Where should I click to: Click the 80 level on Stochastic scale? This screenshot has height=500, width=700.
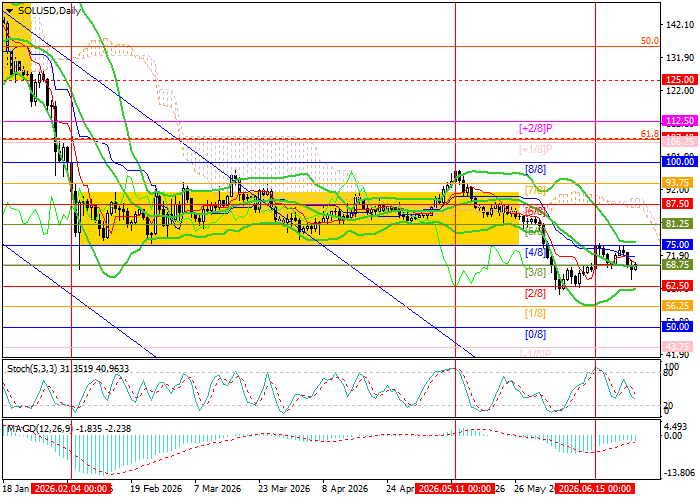pyautogui.click(x=668, y=373)
